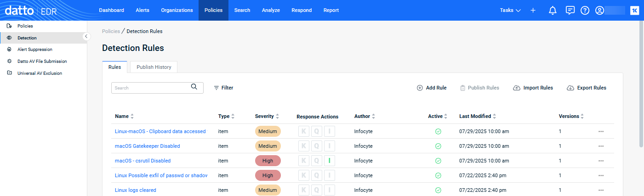Toggle K response action for Linux logs cleared
Image resolution: width=644 pixels, height=196 pixels.
coord(303,190)
